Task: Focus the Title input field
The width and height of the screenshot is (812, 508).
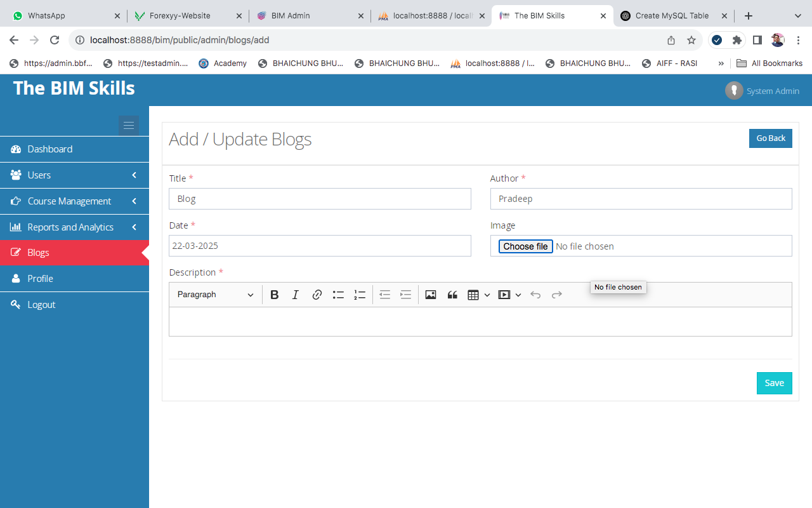Action: (x=320, y=199)
